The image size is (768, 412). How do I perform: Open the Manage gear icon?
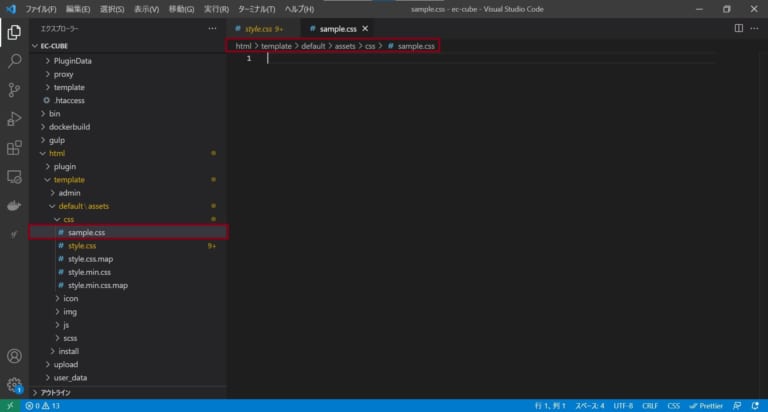[14, 384]
